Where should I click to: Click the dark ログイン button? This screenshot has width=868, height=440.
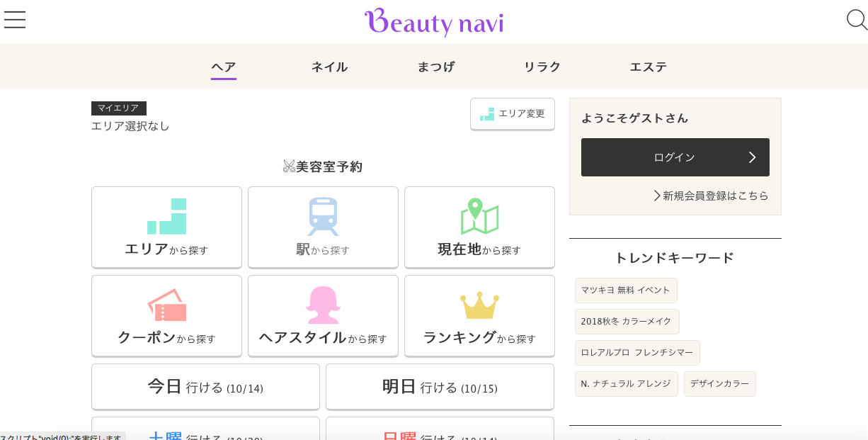675,157
